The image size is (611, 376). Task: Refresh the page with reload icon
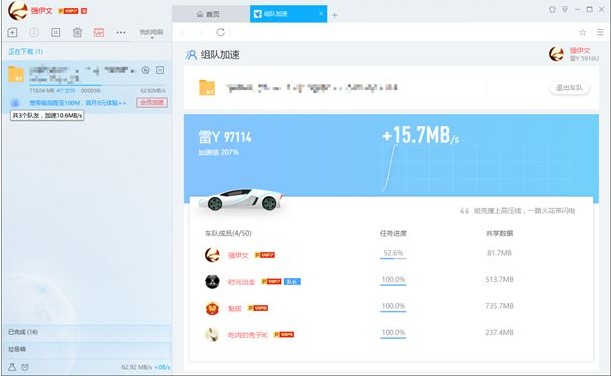coord(221,32)
